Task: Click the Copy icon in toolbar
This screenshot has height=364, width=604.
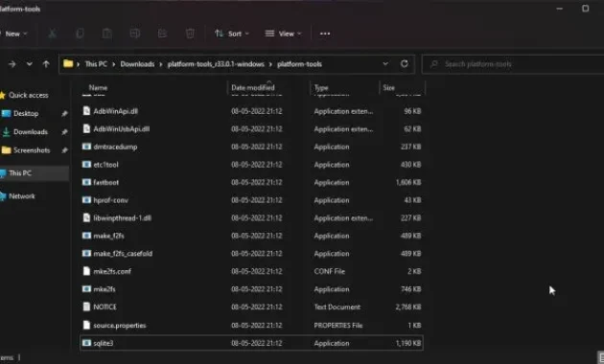Action: click(80, 34)
